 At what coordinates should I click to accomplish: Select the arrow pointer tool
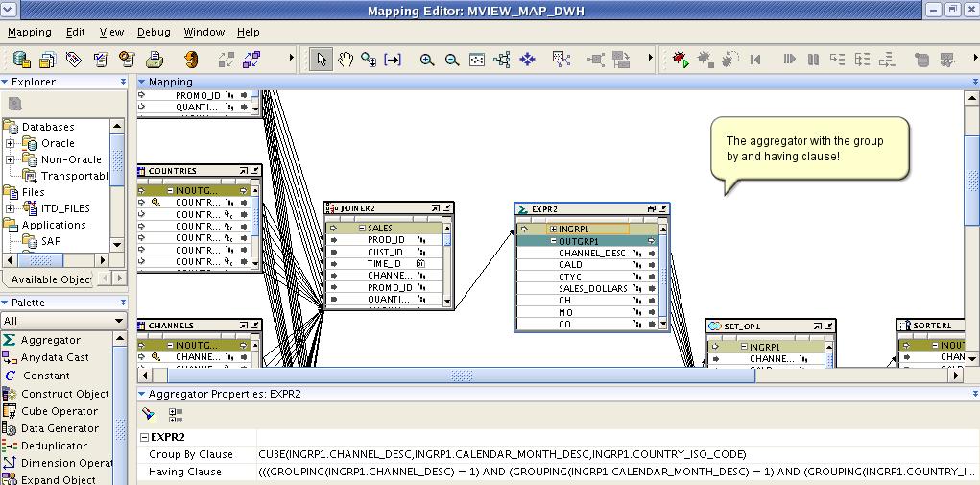point(322,60)
